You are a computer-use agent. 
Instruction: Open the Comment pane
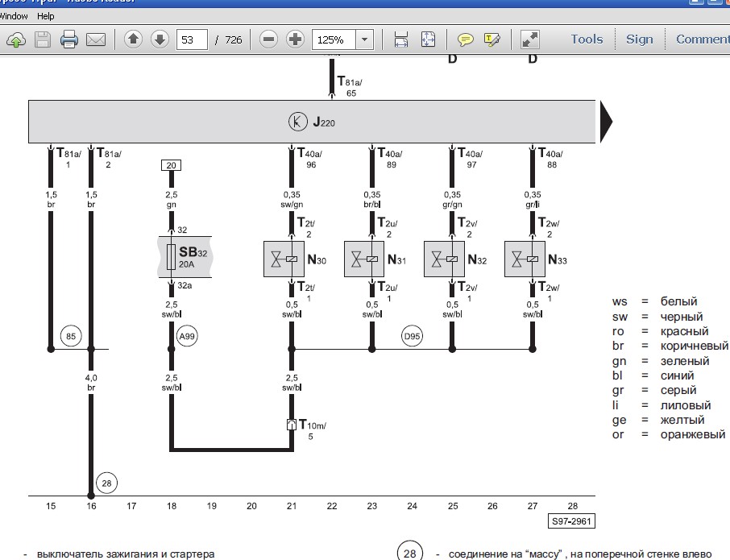coord(703,39)
